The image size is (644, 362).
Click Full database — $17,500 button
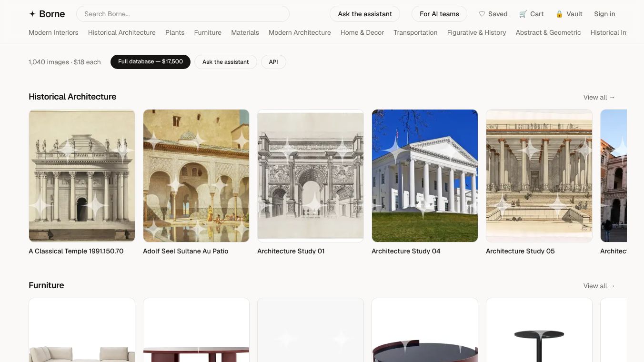click(151, 62)
